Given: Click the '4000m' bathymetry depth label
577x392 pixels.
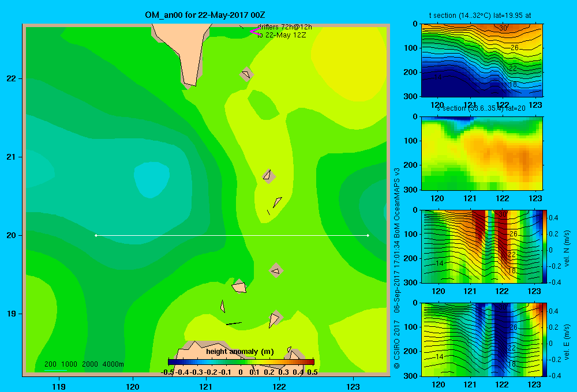Looking at the screenshot, I should tap(113, 364).
